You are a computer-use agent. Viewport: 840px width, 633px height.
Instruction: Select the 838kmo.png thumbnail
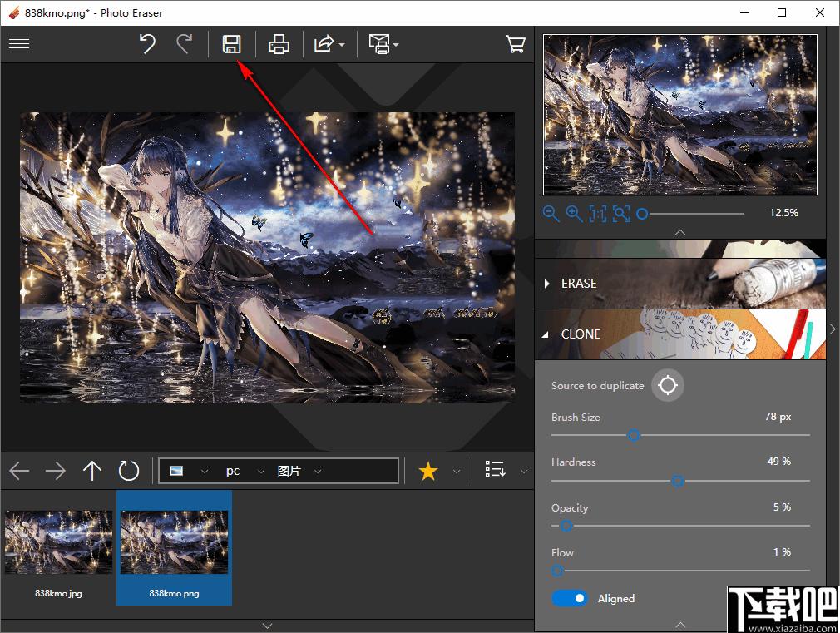coord(174,548)
